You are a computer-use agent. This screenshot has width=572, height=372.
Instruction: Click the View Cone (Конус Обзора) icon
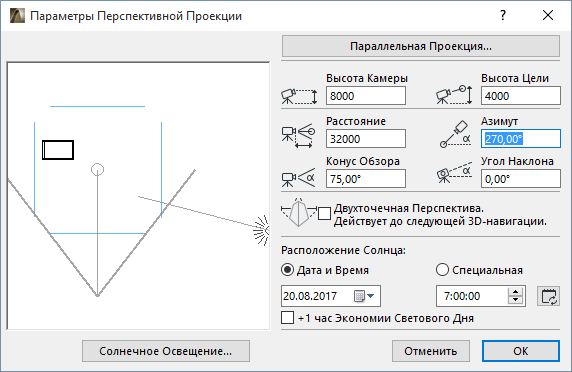pyautogui.click(x=298, y=178)
